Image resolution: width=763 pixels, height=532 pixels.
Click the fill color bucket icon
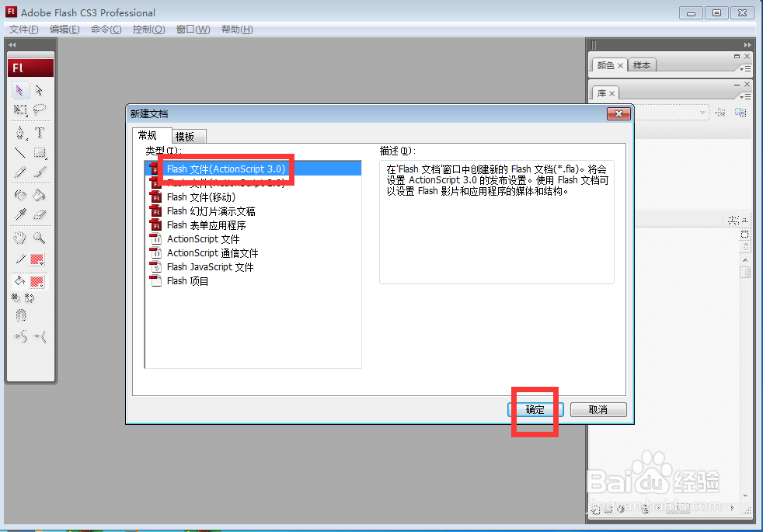tap(20, 281)
